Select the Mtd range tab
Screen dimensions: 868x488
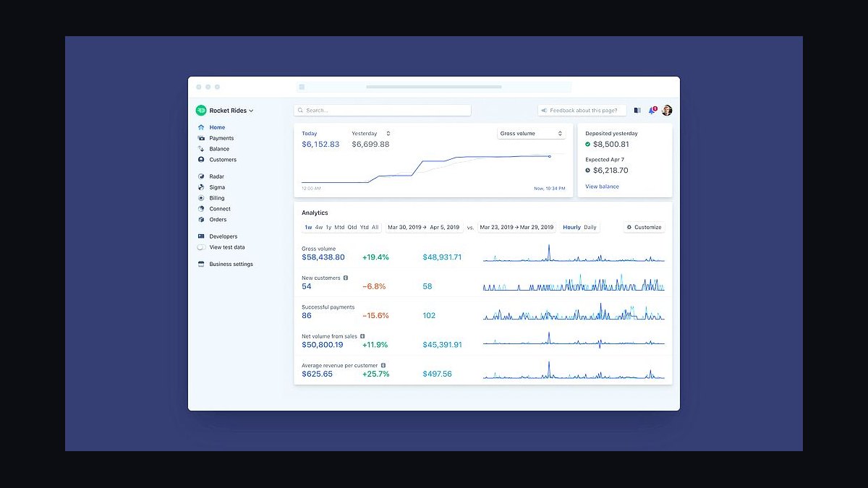click(339, 227)
